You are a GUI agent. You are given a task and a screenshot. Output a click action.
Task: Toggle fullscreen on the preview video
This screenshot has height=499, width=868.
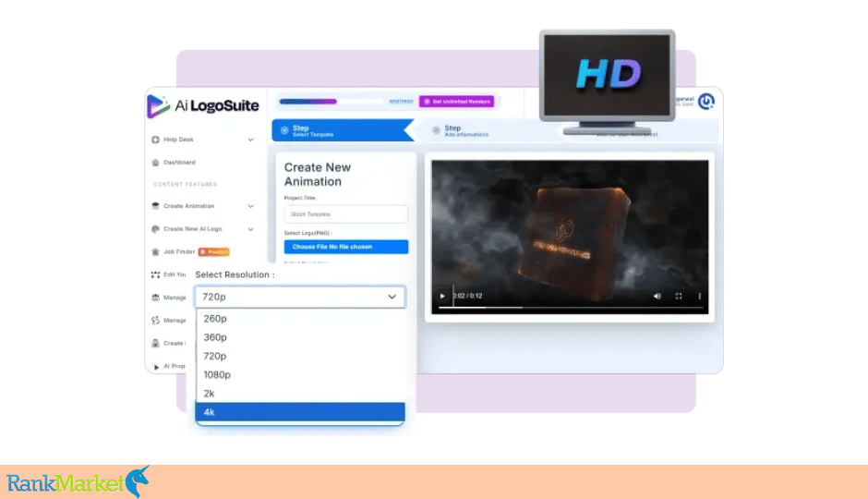(x=679, y=296)
